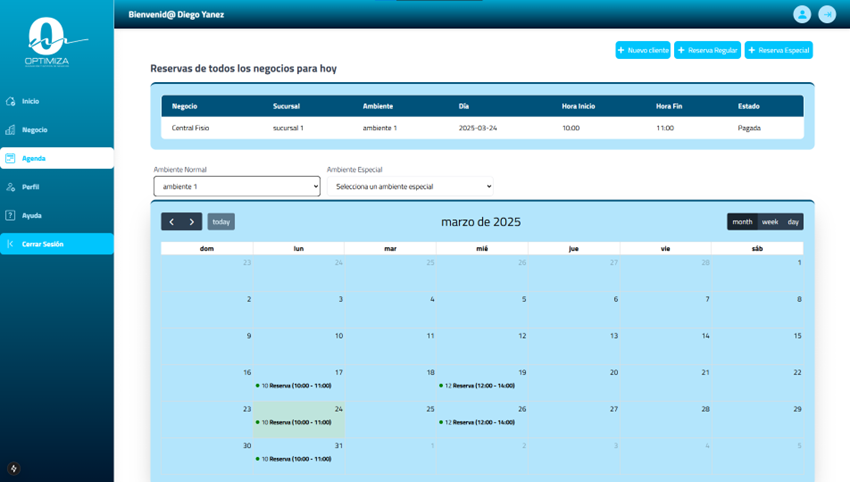Image resolution: width=850 pixels, height=482 pixels.
Task: Click the Inicio home icon in the sidebar
Action: coord(11,101)
